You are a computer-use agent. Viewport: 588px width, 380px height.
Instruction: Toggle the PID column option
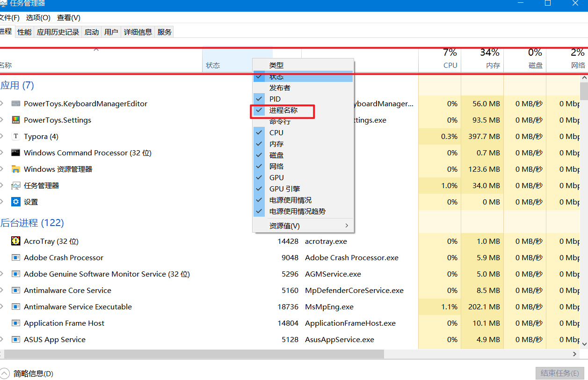275,99
